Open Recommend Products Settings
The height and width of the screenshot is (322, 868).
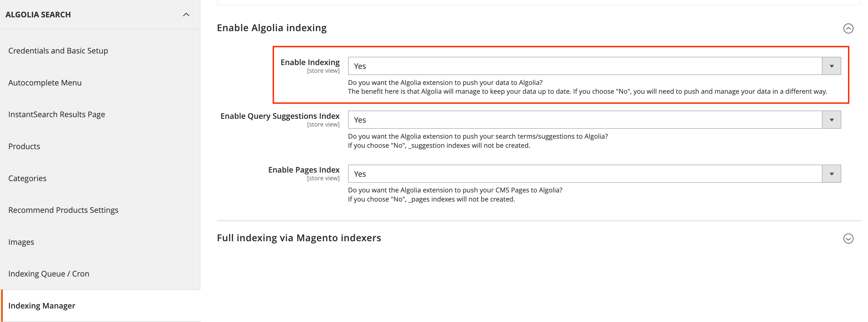tap(63, 210)
